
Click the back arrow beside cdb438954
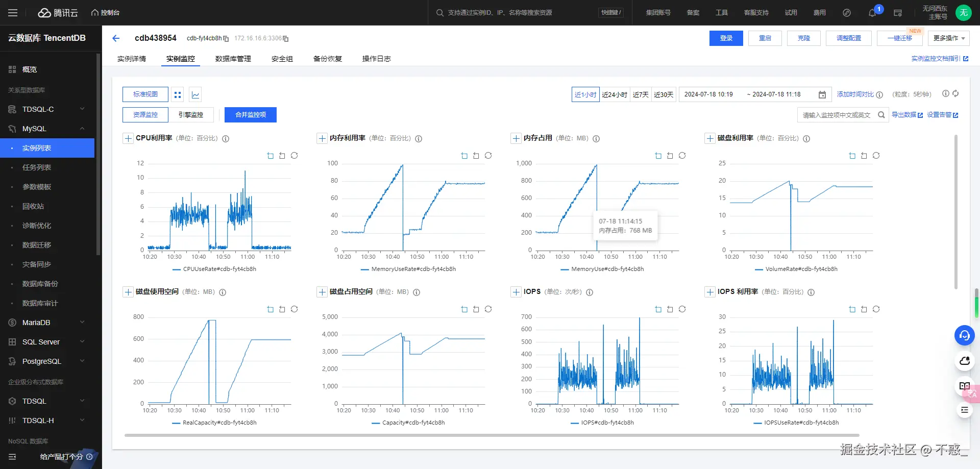coord(116,38)
